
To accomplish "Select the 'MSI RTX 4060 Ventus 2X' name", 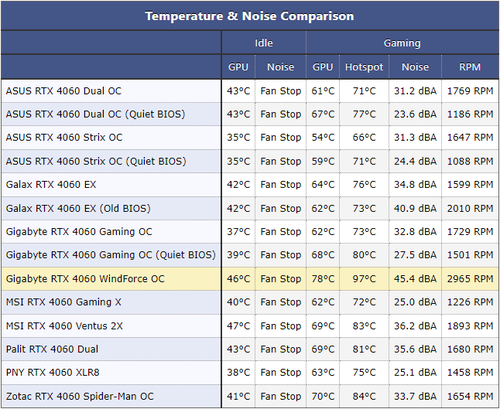I will pos(64,326).
